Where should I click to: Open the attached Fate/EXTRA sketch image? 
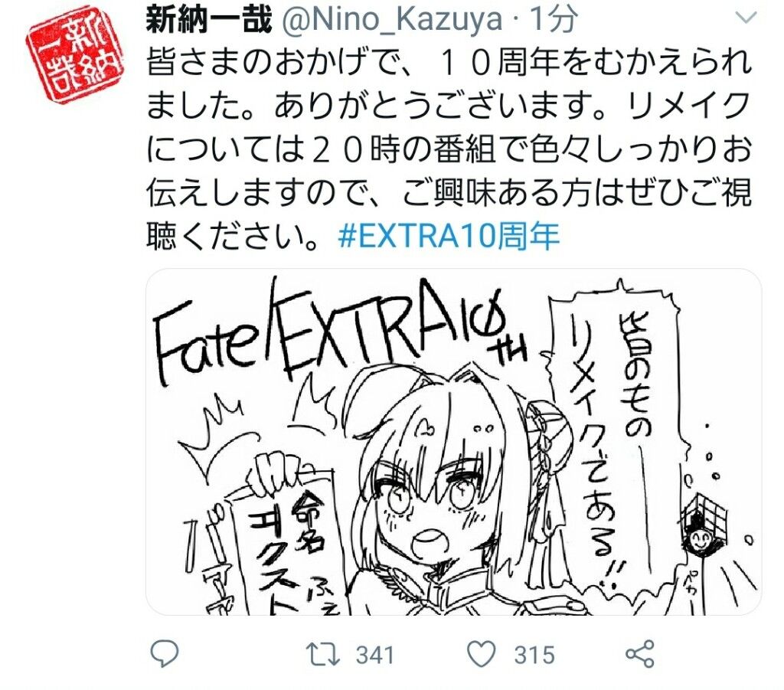[x=453, y=442]
